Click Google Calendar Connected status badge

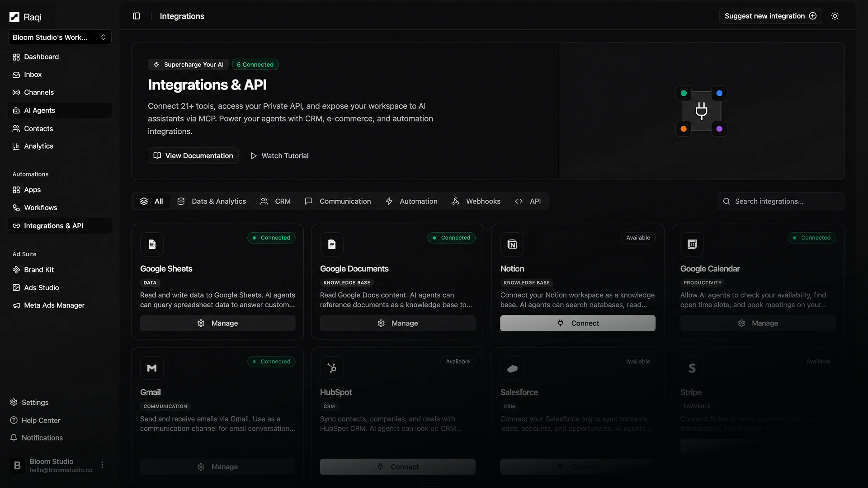(812, 238)
